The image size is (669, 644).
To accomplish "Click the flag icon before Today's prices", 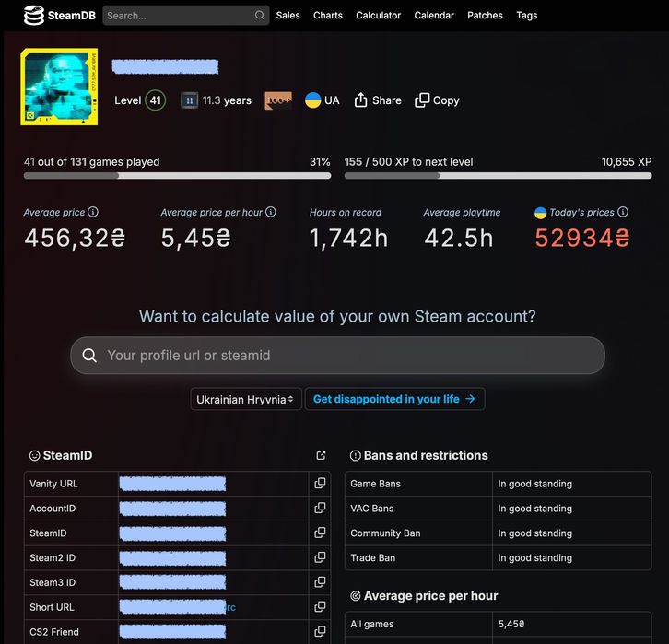I will pos(541,213).
